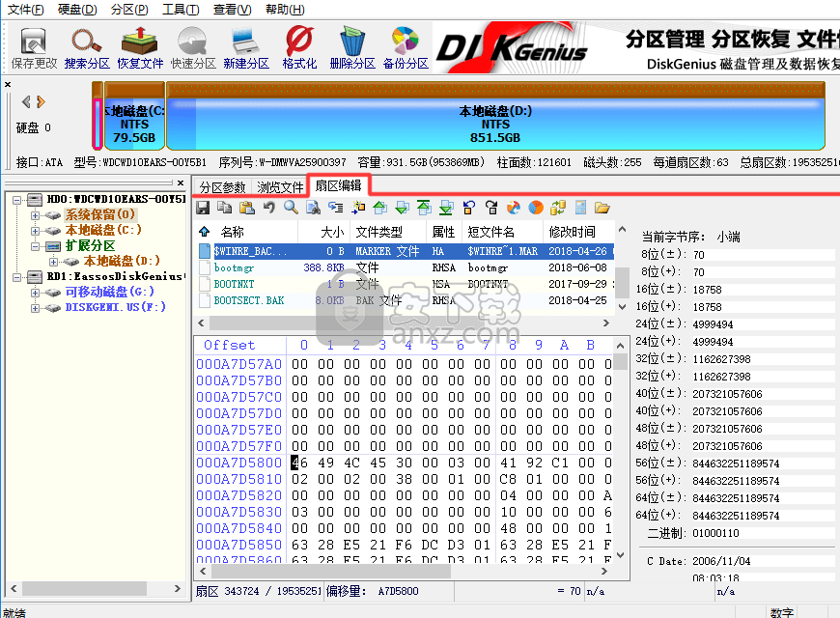Select the $WINRE_BAC... file row
The width and height of the screenshot is (840, 618).
pyautogui.click(x=406, y=251)
